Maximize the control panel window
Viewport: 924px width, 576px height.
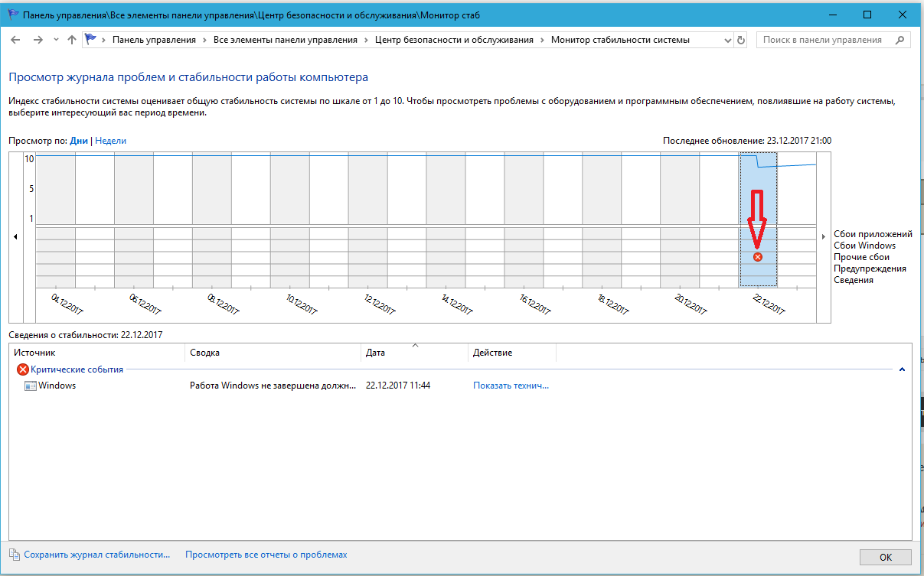pyautogui.click(x=867, y=15)
